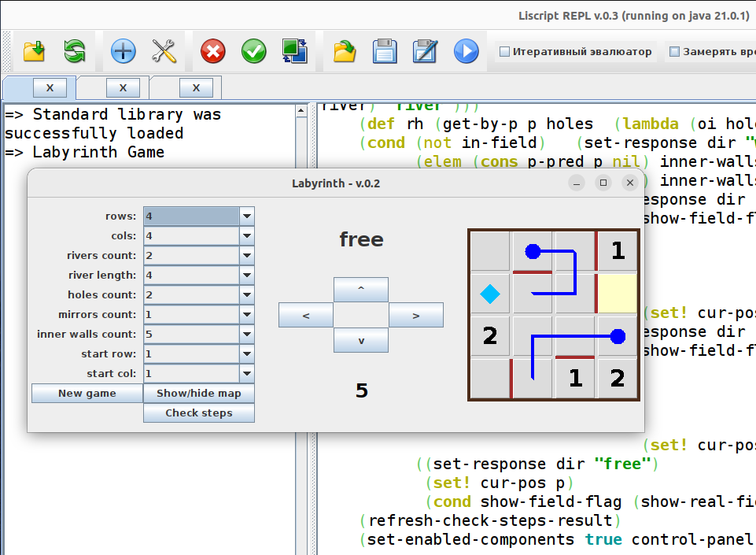Click the red X cancel icon
This screenshot has width=756, height=555.
[x=212, y=52]
